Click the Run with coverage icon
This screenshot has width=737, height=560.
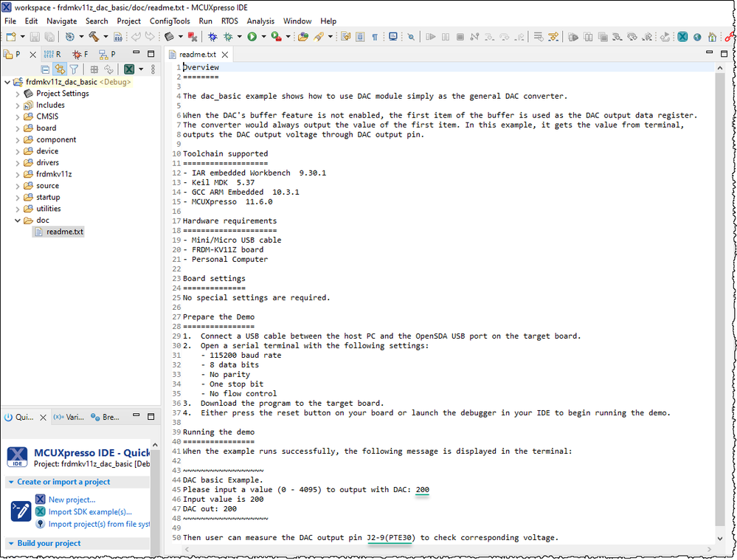277,37
